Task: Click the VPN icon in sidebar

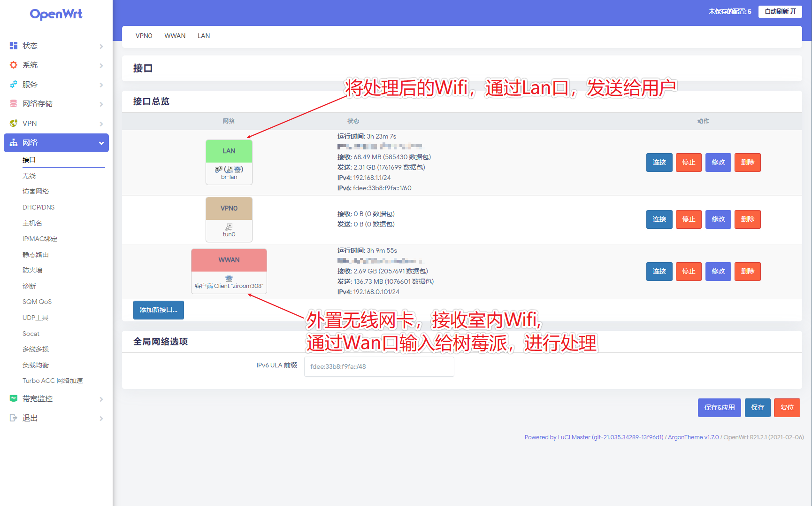Action: (x=14, y=123)
